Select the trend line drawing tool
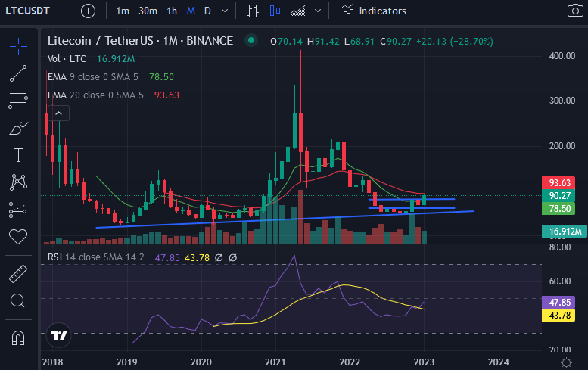The width and height of the screenshot is (588, 370). click(18, 73)
